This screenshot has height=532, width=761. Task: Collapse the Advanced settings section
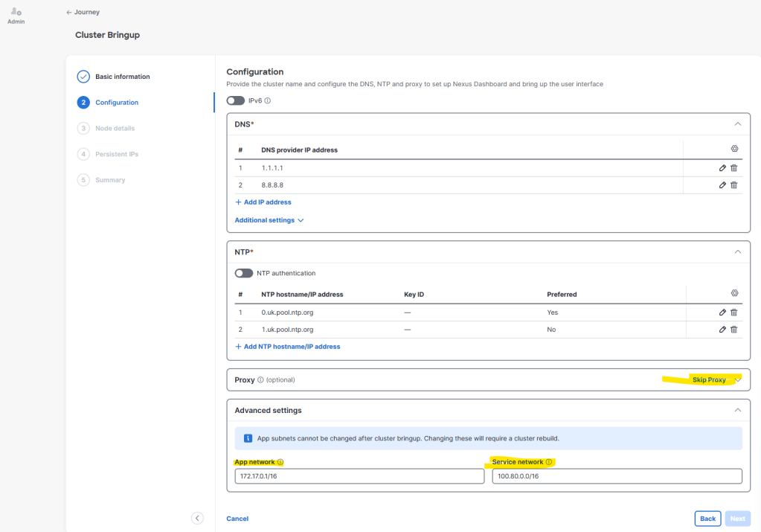click(738, 410)
